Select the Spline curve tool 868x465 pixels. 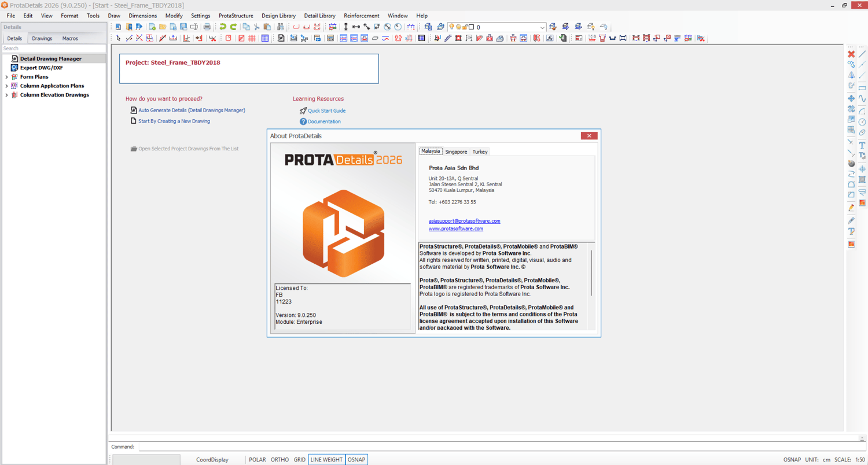coord(862,98)
